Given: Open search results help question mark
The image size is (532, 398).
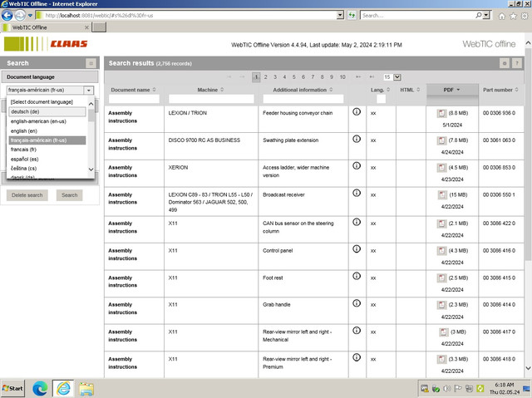Looking at the screenshot, I should (x=517, y=63).
